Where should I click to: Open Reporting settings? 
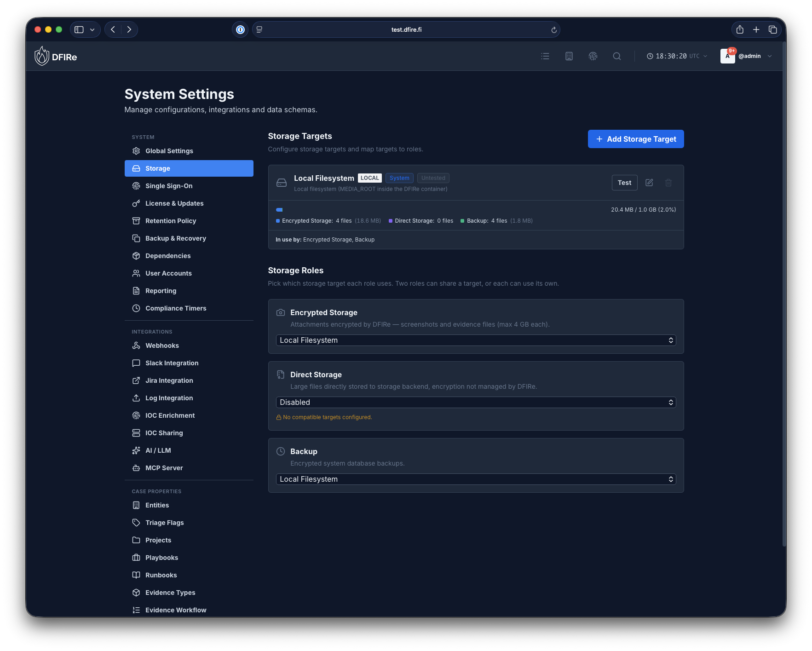[189, 291]
